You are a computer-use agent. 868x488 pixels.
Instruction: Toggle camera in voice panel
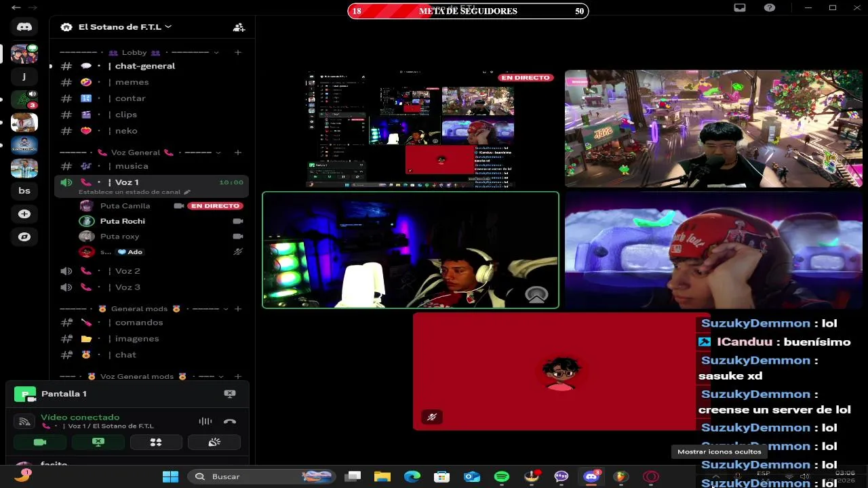[40, 442]
